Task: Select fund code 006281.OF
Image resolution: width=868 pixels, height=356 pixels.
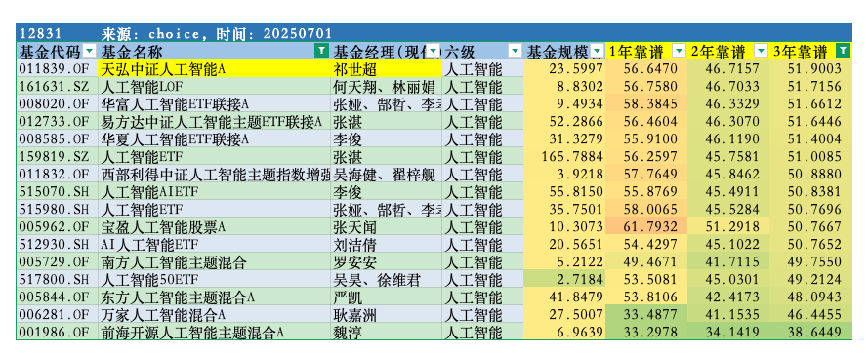Action: tap(58, 314)
